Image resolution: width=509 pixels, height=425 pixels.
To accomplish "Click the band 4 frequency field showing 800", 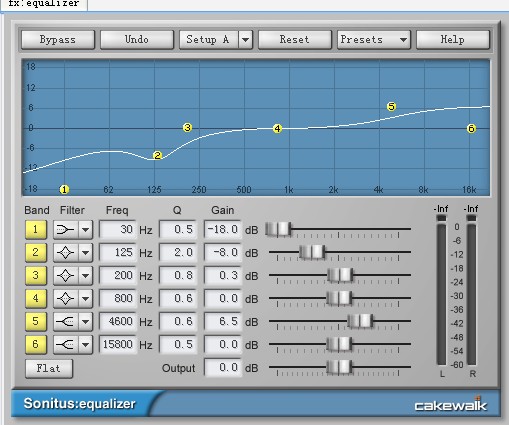I will tap(118, 298).
